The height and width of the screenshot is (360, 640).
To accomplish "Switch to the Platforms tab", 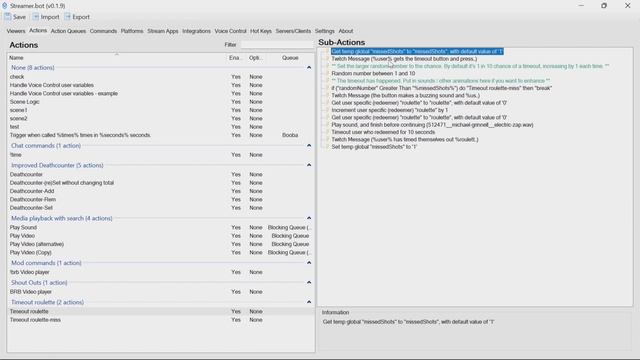I will click(132, 31).
